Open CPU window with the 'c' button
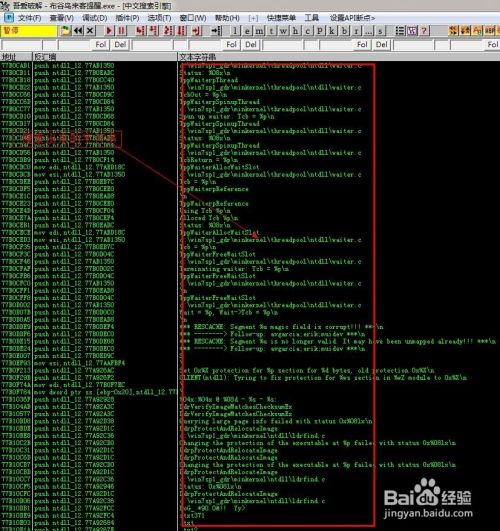Viewport: 500px width, 531px height. 308,31
